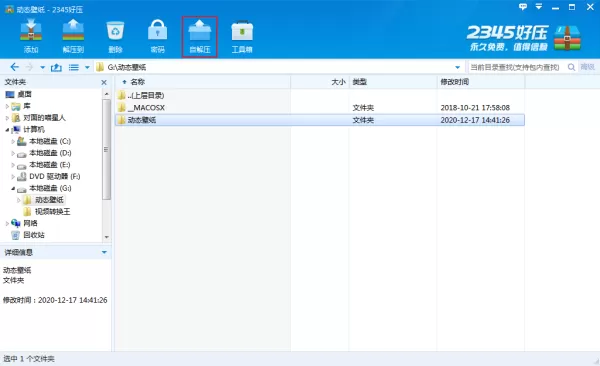Screen dimensions: 600x366
Task: Expand the 库 library node
Action: pos(7,106)
